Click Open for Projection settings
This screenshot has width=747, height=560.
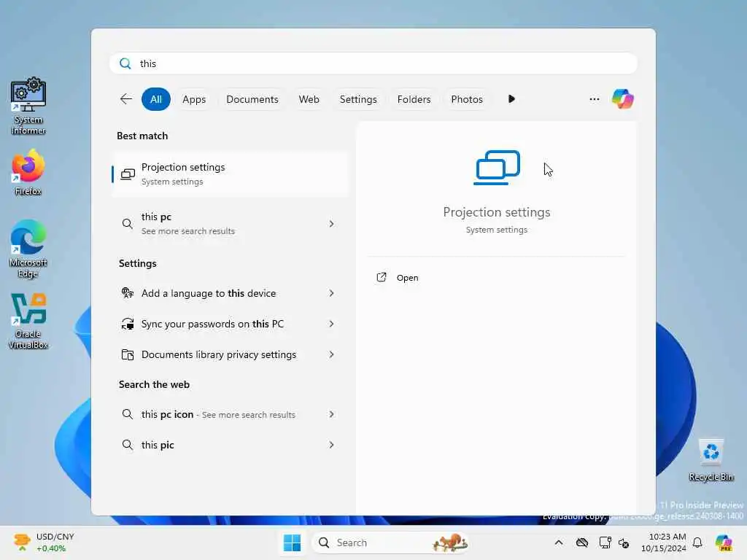tap(407, 278)
